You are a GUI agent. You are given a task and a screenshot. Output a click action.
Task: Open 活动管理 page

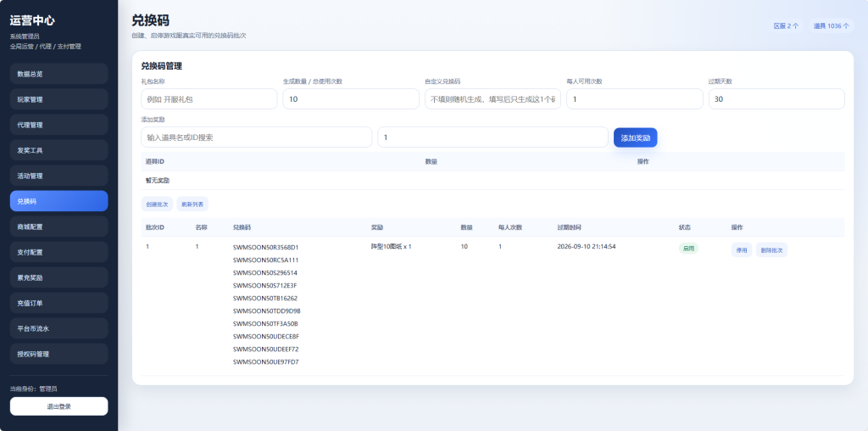(x=58, y=176)
